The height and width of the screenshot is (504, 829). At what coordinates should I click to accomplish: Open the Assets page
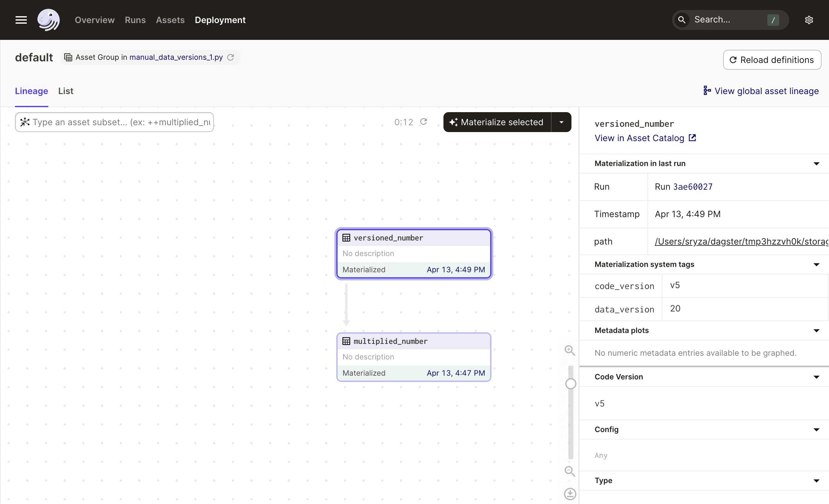pyautogui.click(x=170, y=20)
